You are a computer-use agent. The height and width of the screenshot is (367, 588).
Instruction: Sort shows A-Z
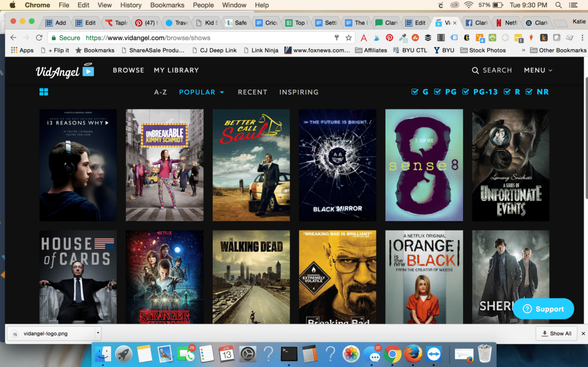[160, 92]
